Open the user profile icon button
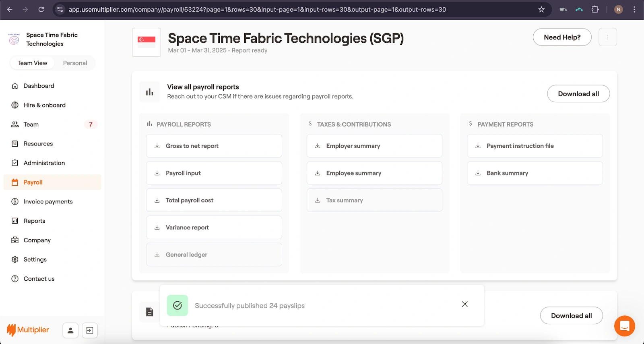The height and width of the screenshot is (344, 644). click(70, 330)
